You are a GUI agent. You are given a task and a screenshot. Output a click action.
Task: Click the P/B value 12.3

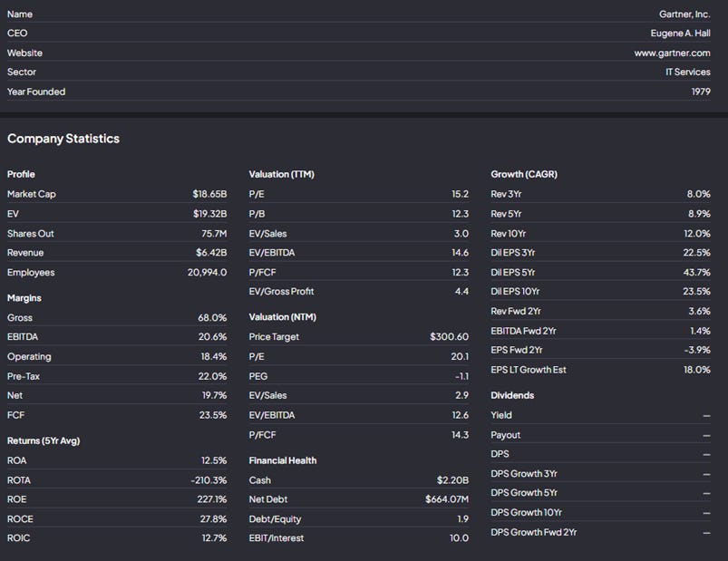point(461,214)
